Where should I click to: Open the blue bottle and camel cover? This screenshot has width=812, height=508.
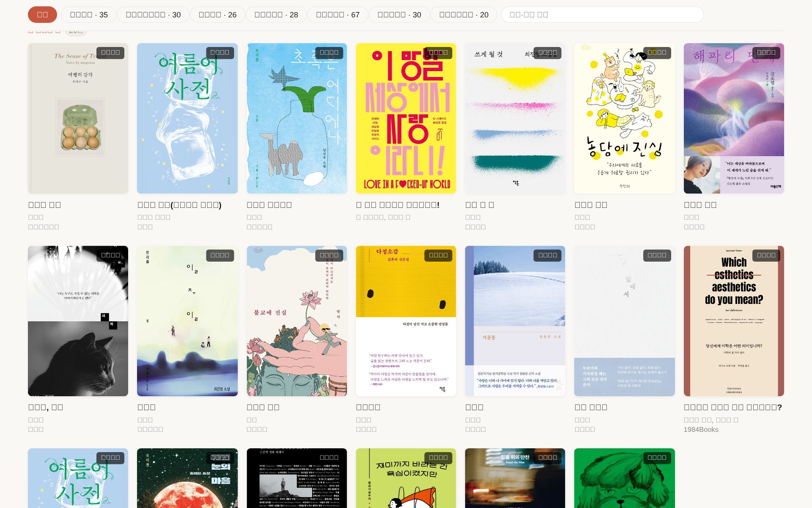click(x=296, y=118)
